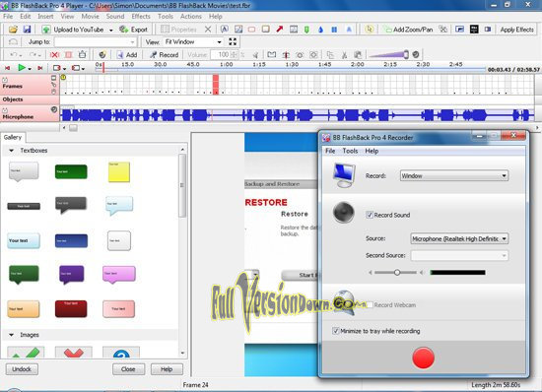Click the red highlighted frame in Frames track
The image size is (542, 392).
tap(216, 85)
